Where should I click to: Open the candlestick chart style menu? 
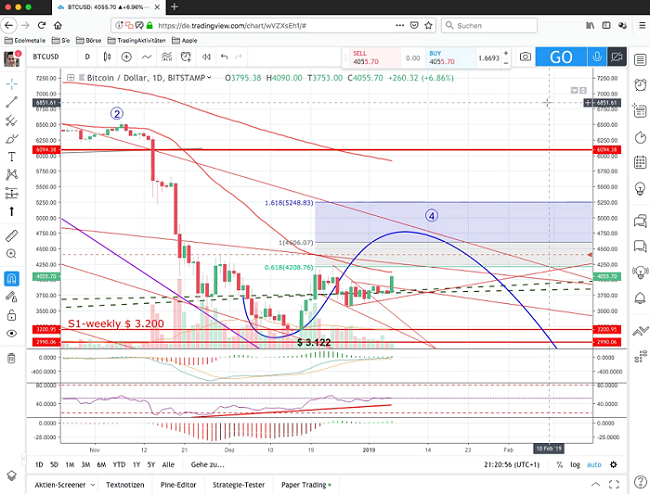pos(107,57)
